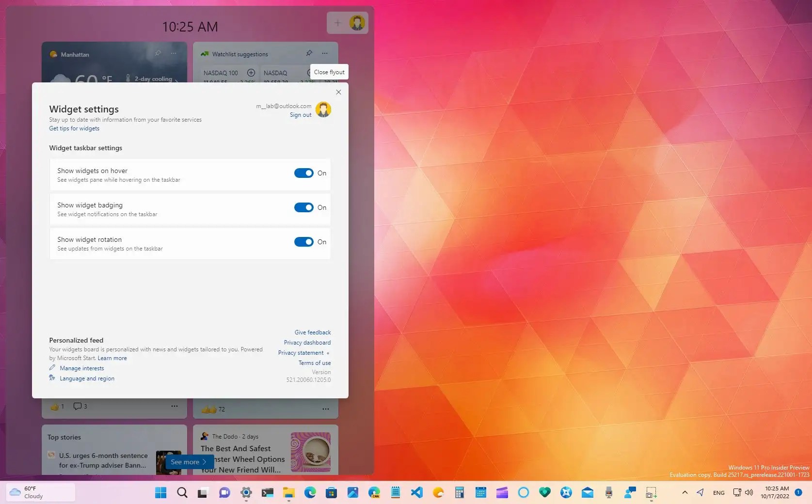Open Language and region settings

click(x=87, y=378)
